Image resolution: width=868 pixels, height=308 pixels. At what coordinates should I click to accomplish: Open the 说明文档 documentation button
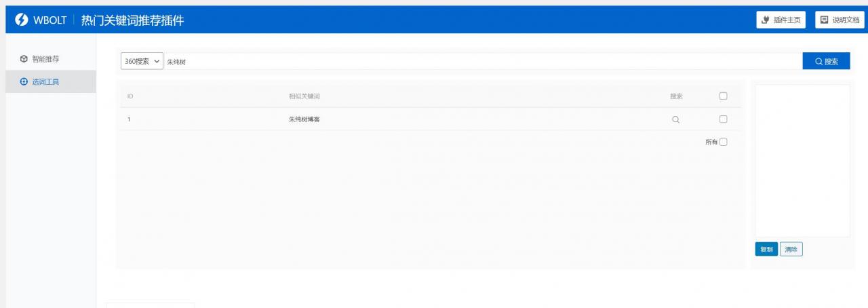(x=839, y=20)
